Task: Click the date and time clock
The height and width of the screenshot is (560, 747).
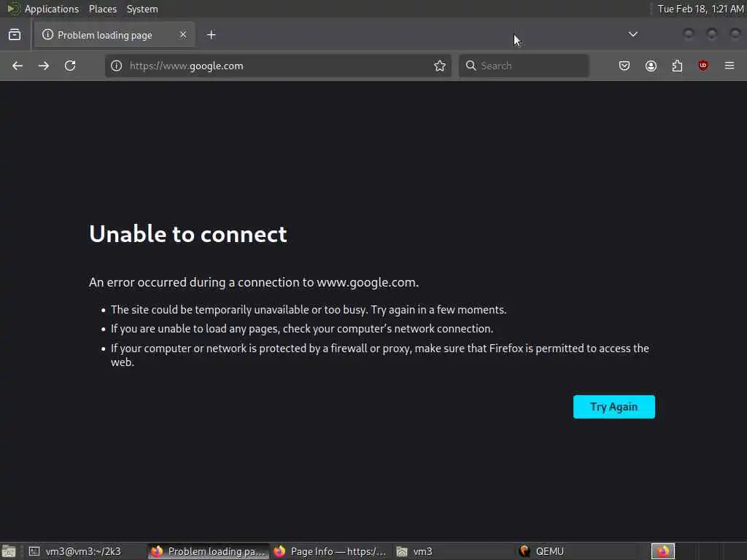Action: point(700,9)
